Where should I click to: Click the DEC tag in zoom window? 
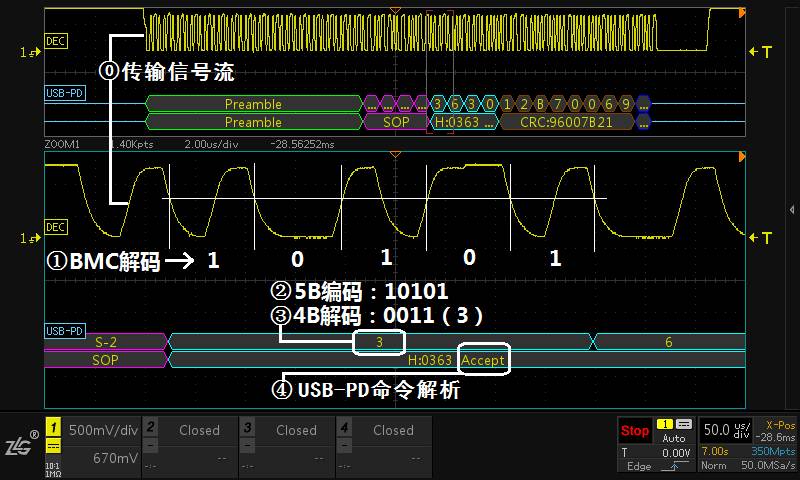point(56,227)
